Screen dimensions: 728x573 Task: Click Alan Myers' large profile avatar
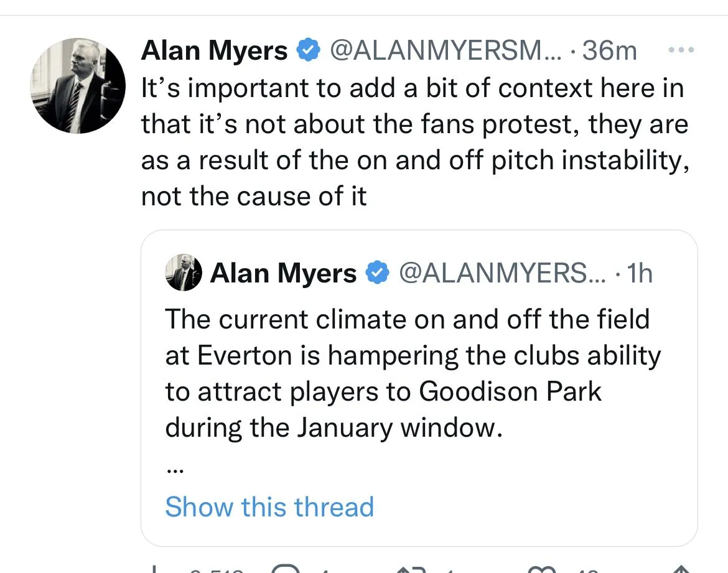(78, 86)
